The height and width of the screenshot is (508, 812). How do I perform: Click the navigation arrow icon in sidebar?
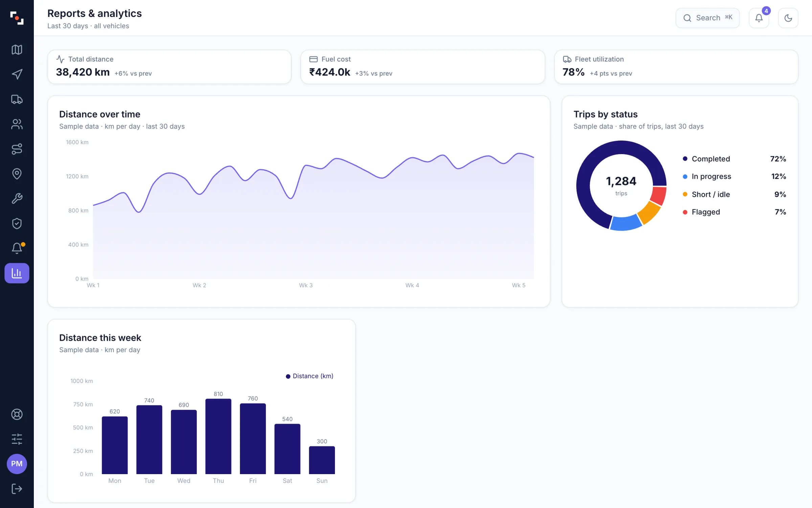(17, 75)
